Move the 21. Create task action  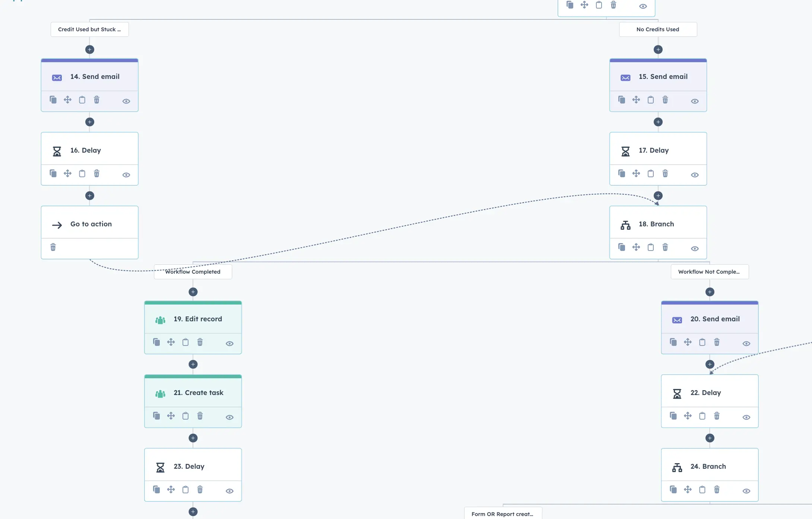[x=171, y=416]
